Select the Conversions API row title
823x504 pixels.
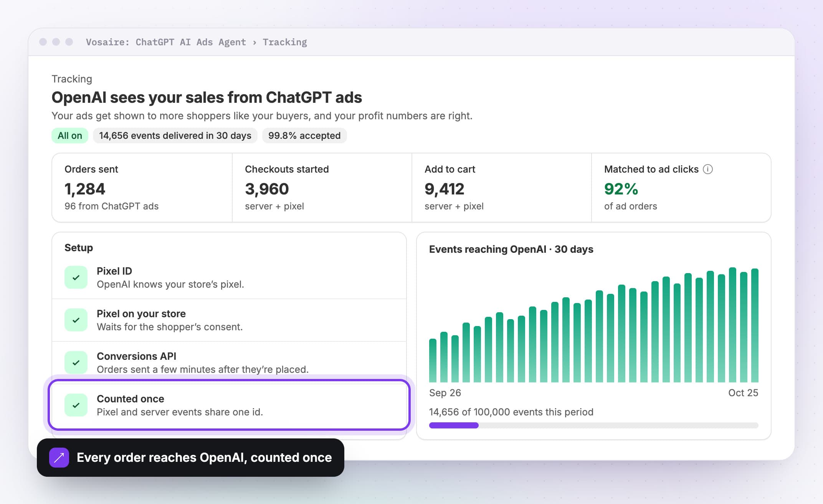(x=137, y=356)
